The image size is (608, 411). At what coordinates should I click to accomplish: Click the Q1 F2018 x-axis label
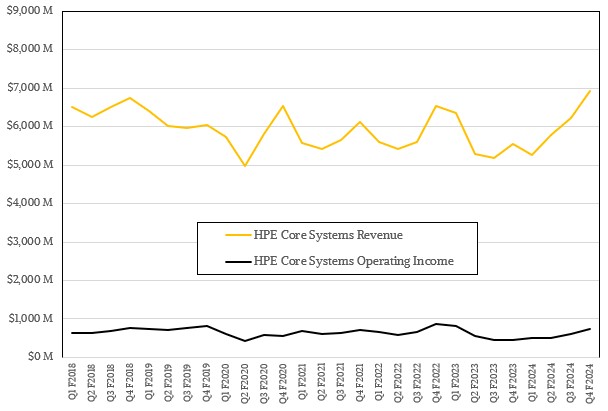72,382
